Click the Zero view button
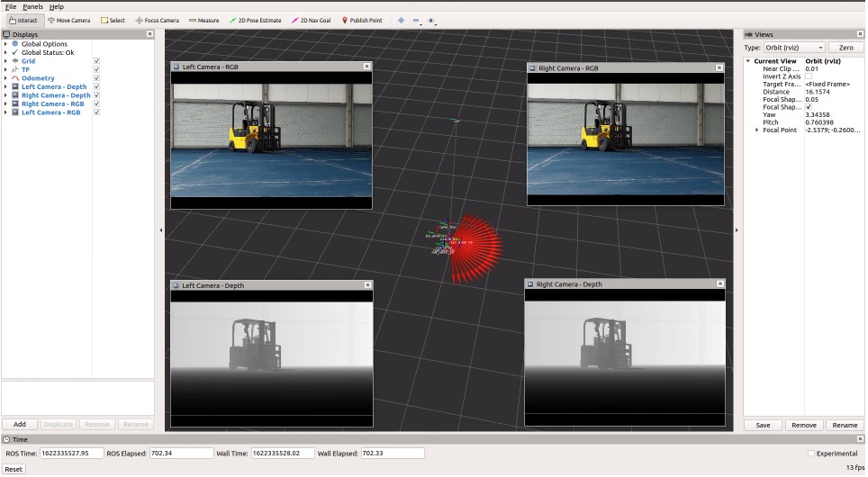Screen dimensions: 868x477 (845, 48)
